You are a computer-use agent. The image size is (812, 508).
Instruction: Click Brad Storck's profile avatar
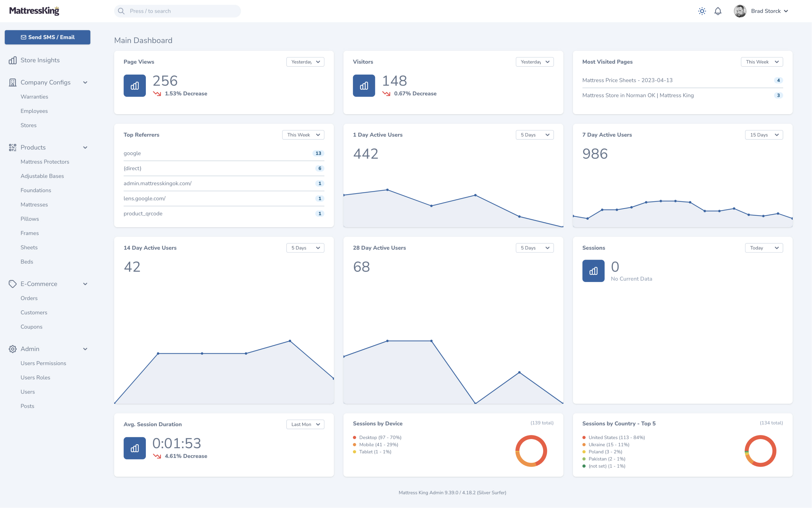[740, 11]
